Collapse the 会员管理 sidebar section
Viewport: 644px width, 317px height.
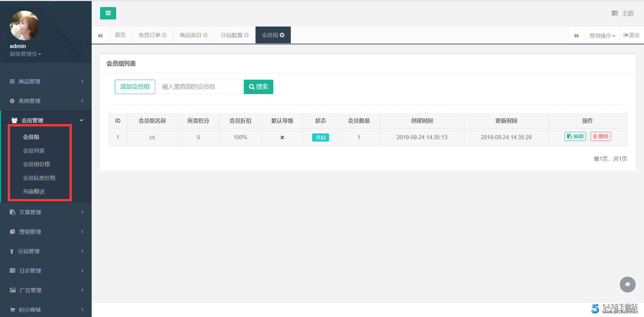tap(46, 120)
